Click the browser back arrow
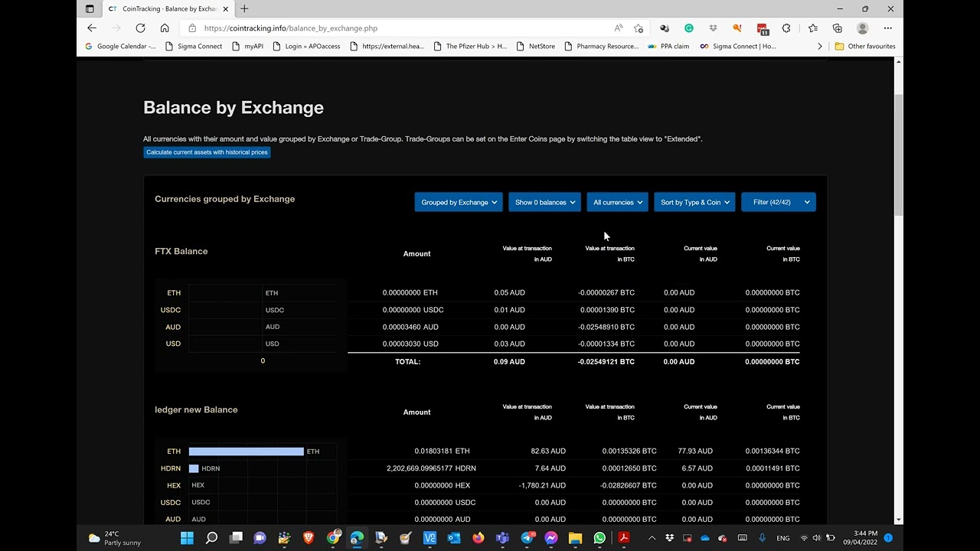The width and height of the screenshot is (980, 551). pos(92,28)
